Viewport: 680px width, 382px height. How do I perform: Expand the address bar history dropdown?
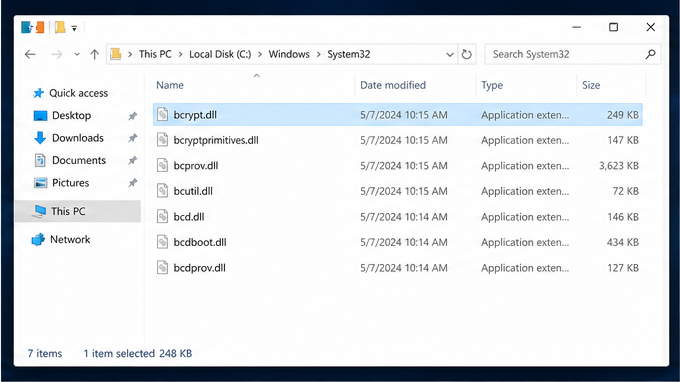[450, 55]
